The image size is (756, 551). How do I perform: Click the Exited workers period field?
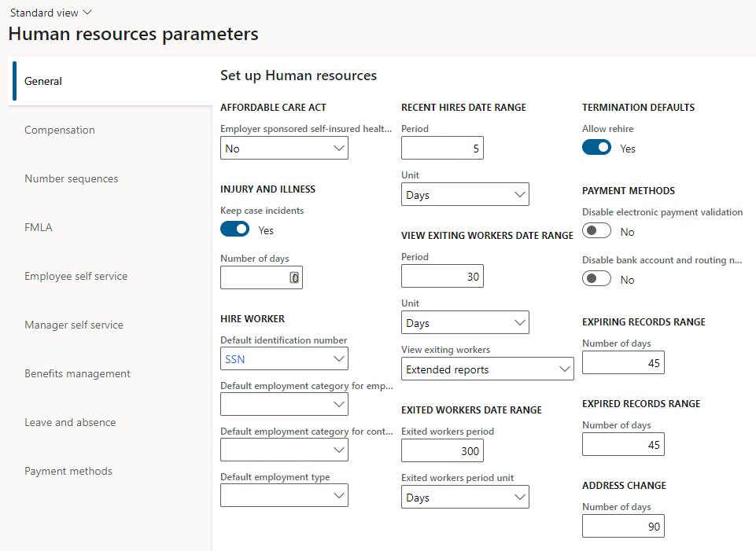(x=442, y=451)
